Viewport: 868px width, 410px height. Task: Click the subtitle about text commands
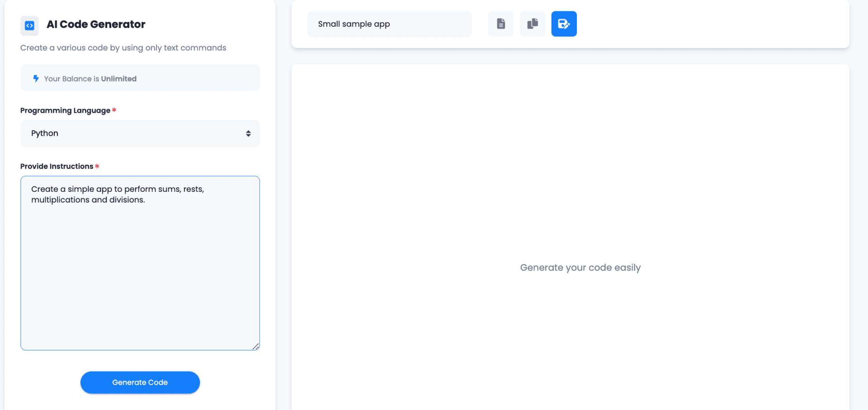tap(123, 48)
